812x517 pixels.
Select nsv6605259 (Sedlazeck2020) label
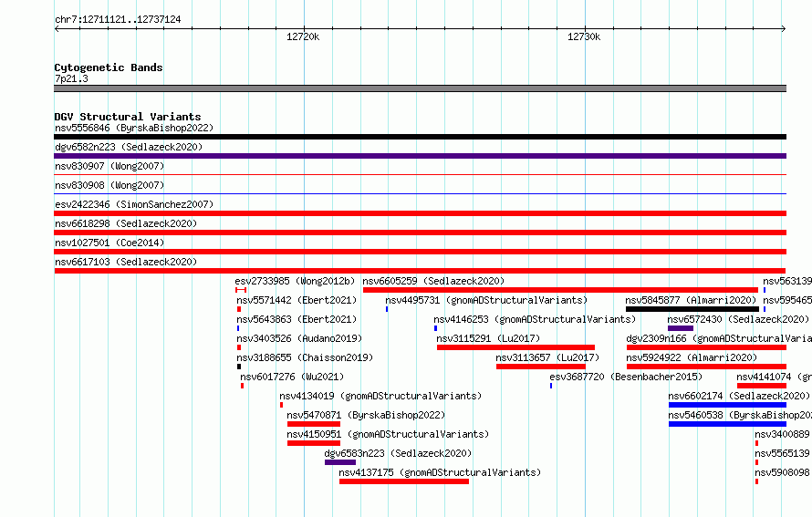pos(433,281)
